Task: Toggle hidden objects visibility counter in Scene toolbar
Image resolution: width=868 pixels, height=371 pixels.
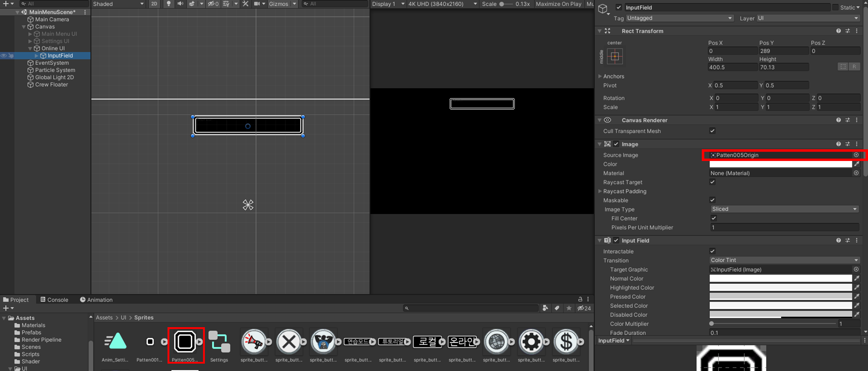Action: click(213, 4)
